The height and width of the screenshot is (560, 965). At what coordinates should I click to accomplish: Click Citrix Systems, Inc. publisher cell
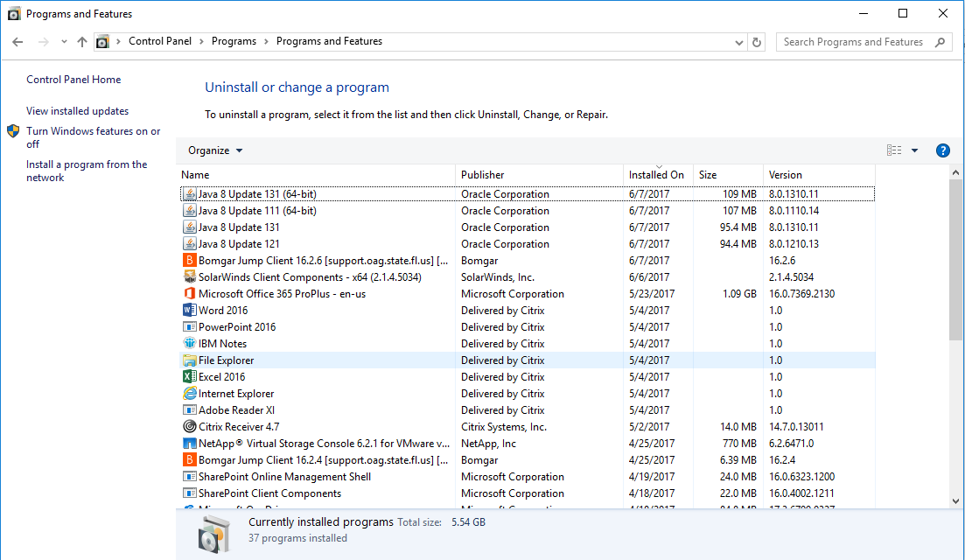(x=503, y=426)
